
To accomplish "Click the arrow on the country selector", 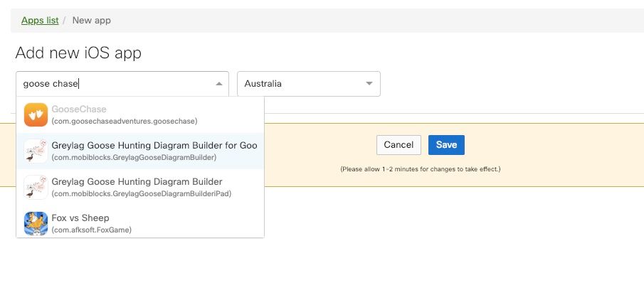I will click(x=369, y=84).
